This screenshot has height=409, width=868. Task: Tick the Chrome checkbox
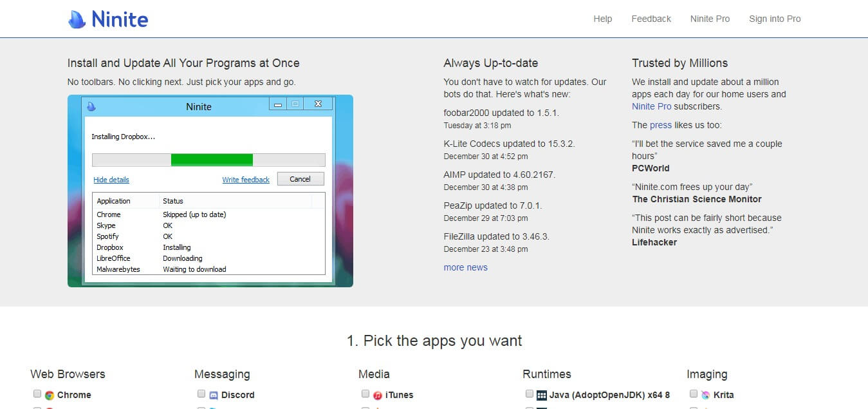(x=37, y=394)
